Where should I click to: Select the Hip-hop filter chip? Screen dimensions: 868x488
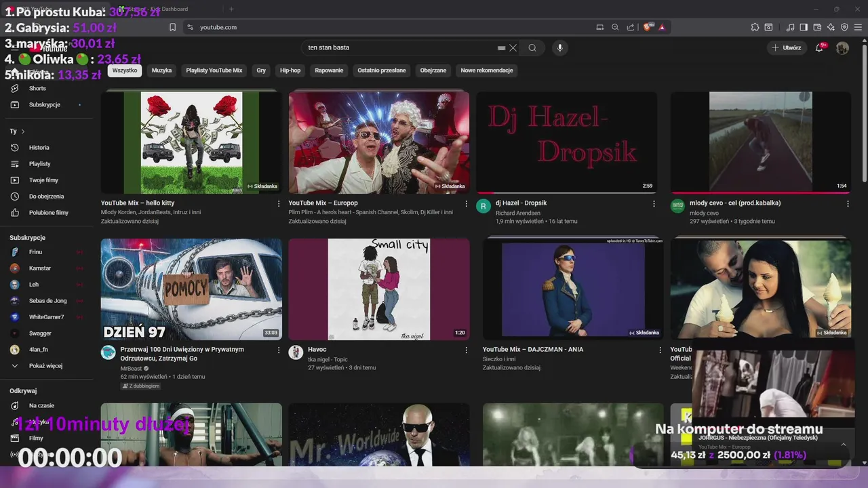(x=290, y=70)
